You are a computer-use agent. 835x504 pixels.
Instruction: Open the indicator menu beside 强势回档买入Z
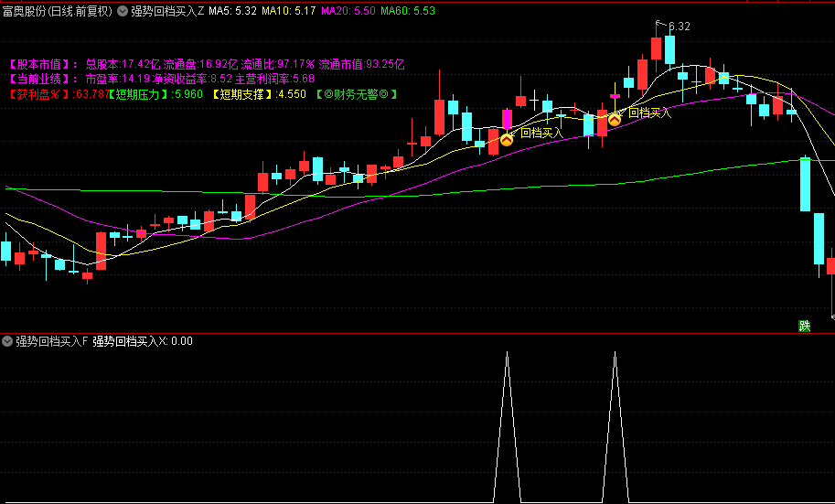click(x=123, y=11)
